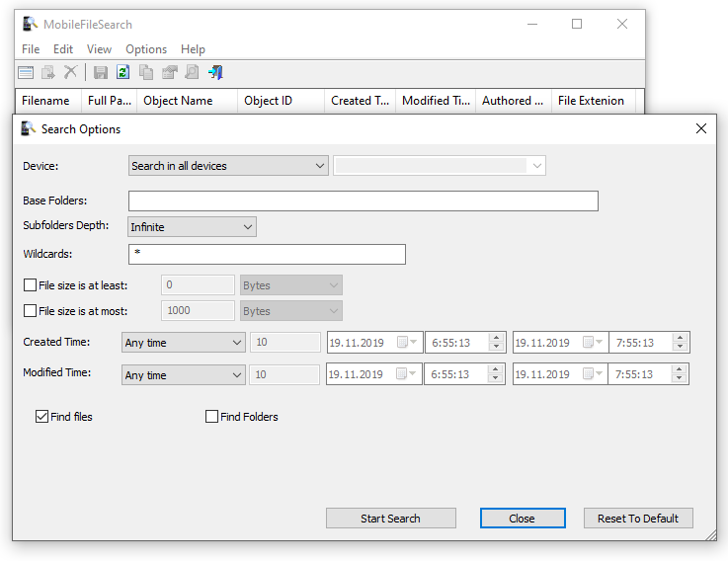The height and width of the screenshot is (561, 728).
Task: Uncheck the Find files checkbox
Action: (x=41, y=417)
